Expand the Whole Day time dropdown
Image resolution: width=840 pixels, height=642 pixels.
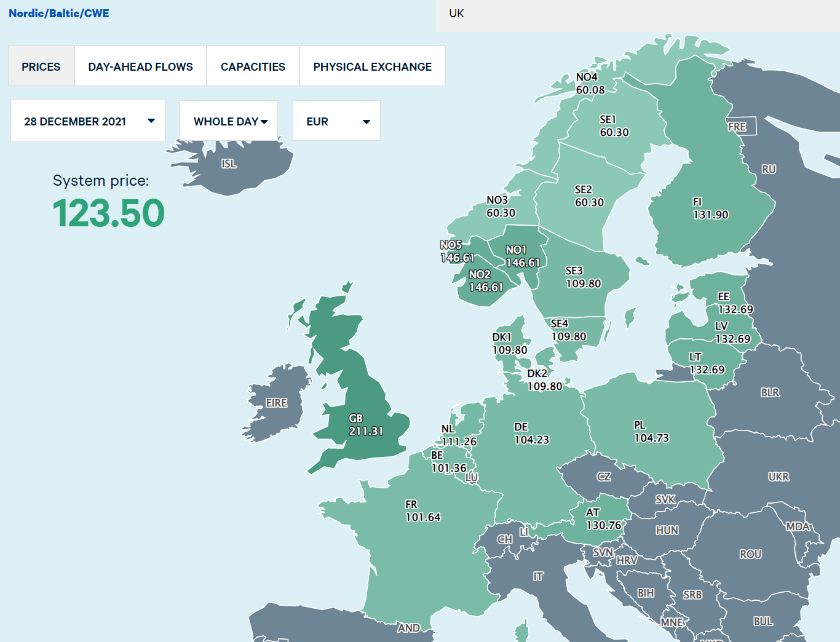click(229, 121)
